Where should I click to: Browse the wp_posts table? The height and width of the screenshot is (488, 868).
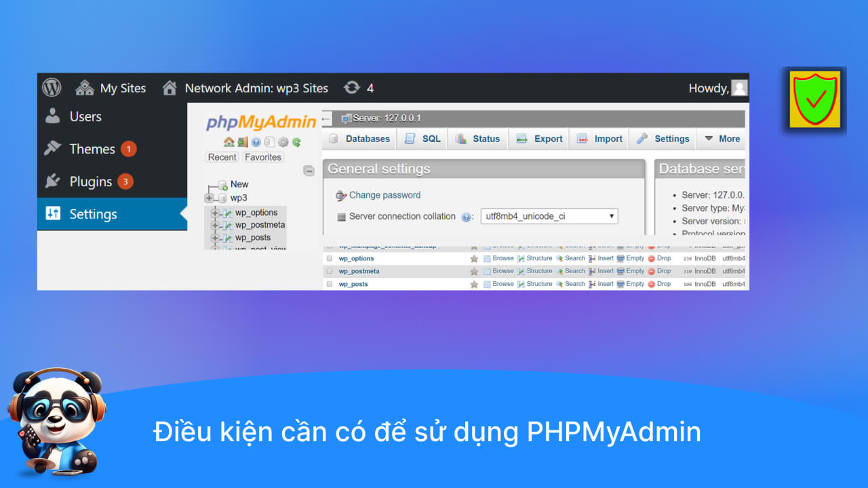coord(498,284)
